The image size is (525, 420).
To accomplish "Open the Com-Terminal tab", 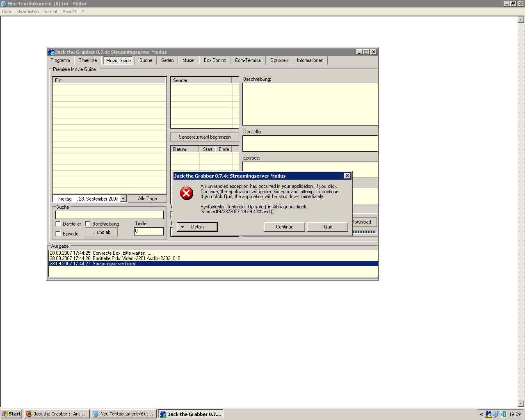I will [x=248, y=60].
